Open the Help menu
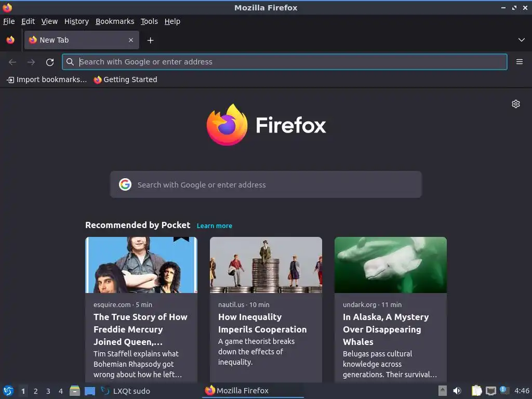The height and width of the screenshot is (399, 532). coord(172,21)
